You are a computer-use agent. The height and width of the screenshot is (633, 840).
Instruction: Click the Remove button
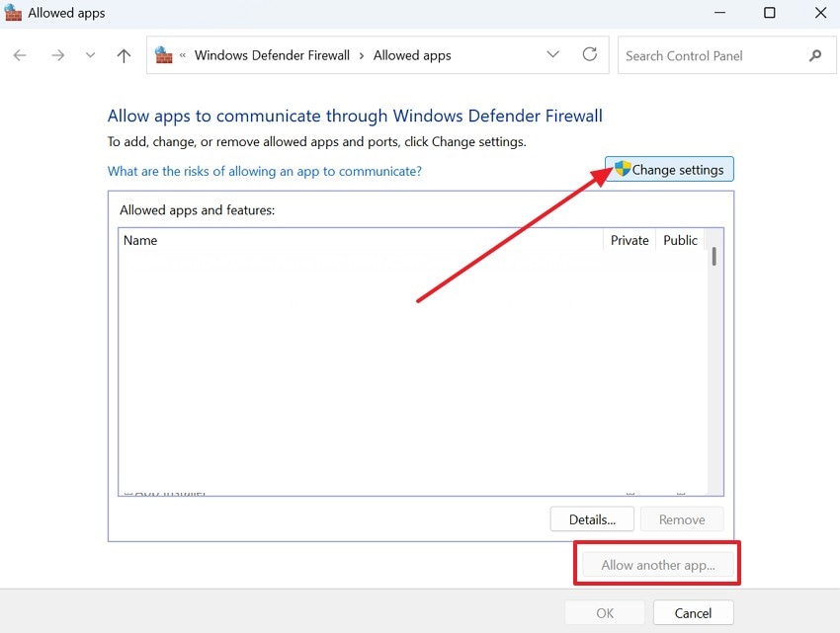coord(682,518)
